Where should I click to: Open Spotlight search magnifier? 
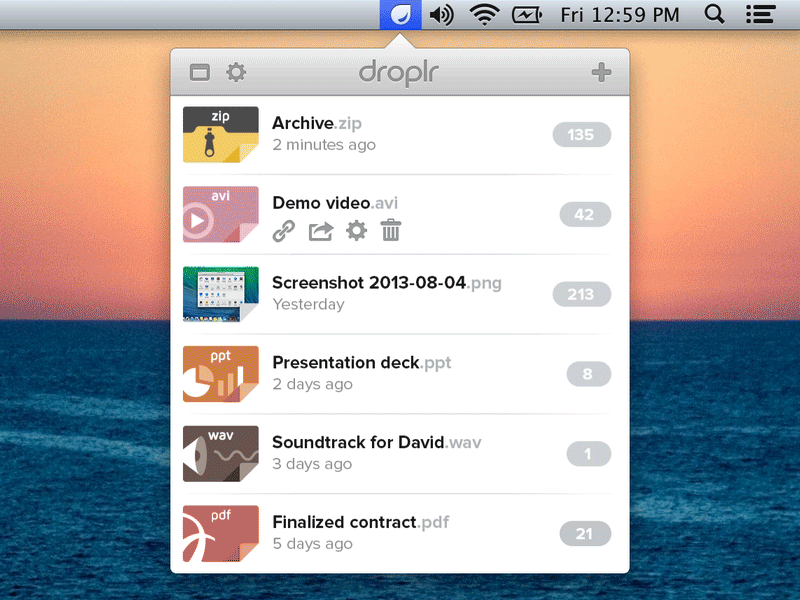tap(714, 14)
